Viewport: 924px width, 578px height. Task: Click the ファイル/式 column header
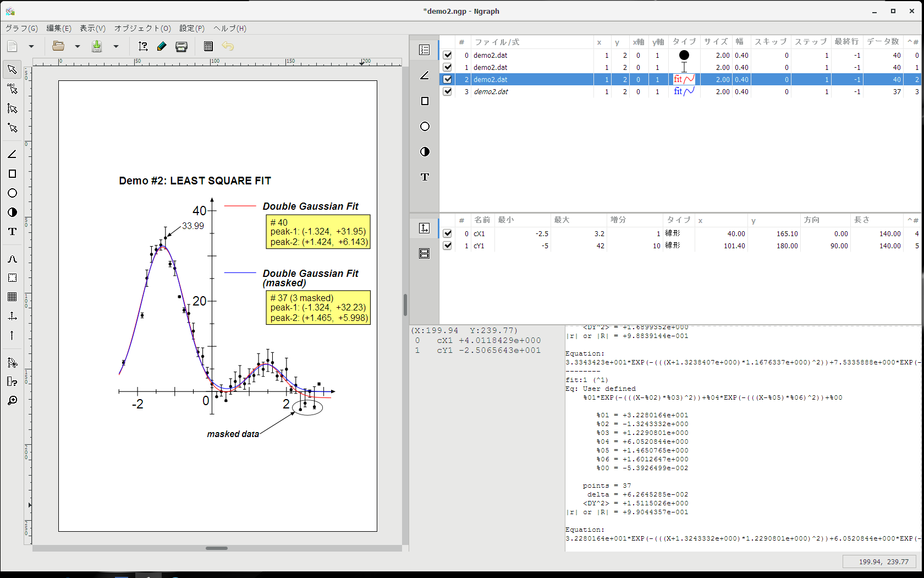point(497,42)
